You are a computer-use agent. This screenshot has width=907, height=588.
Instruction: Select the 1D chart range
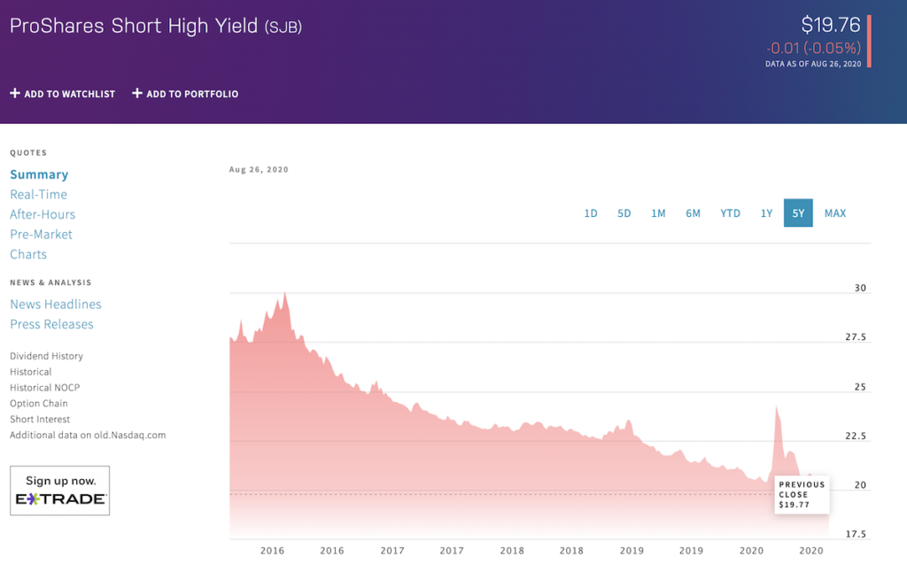coord(591,213)
